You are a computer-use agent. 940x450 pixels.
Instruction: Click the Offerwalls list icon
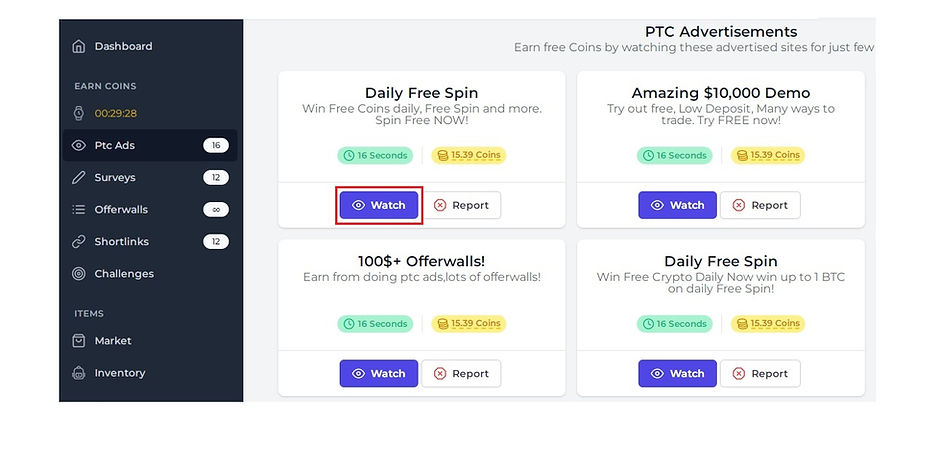point(79,210)
